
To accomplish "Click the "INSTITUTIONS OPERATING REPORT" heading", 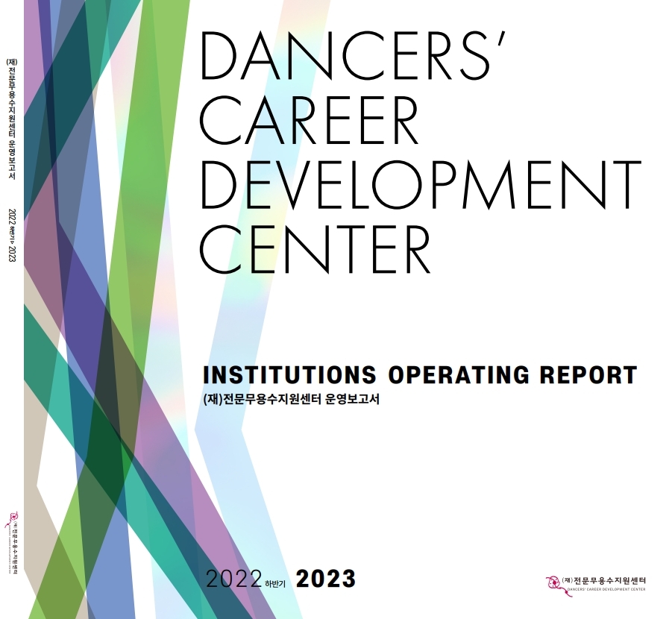I will click(x=420, y=374).
